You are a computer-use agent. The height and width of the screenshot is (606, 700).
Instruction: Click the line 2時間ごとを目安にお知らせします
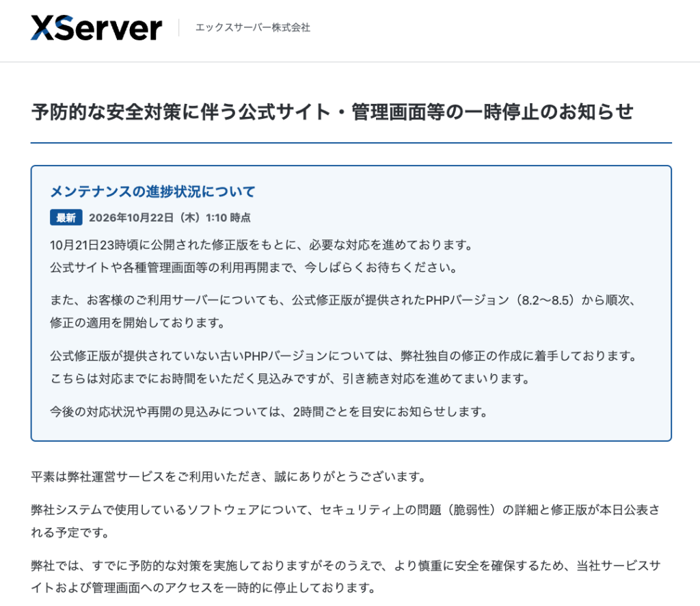269,412
